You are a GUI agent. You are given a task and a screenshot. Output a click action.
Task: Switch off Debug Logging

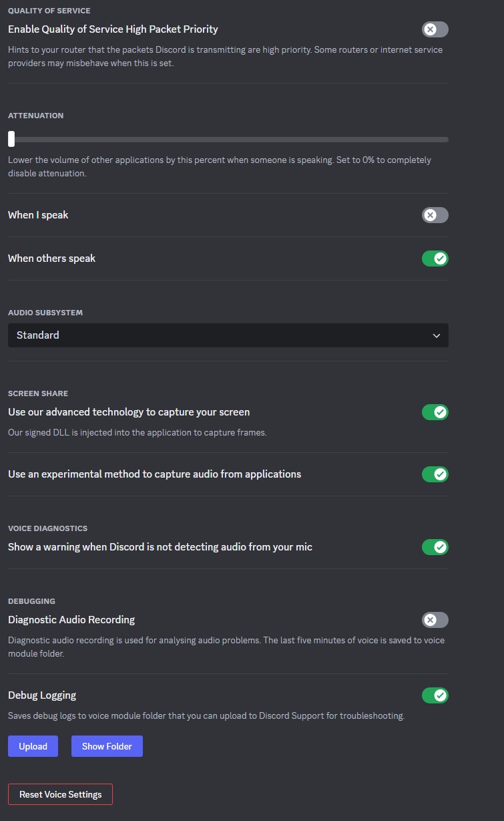pos(435,695)
